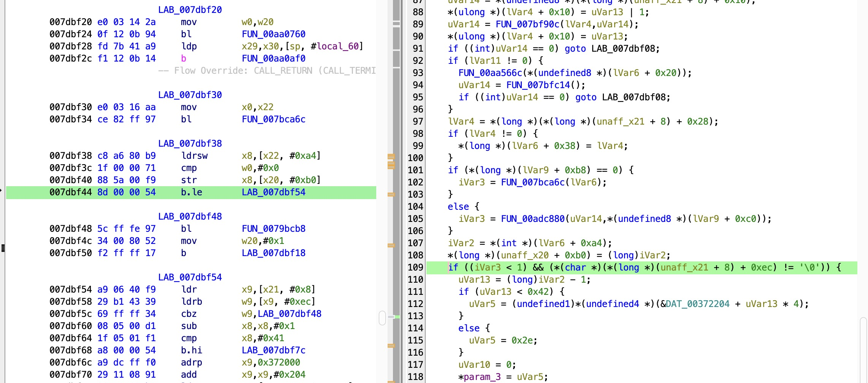
Task: Click str instruction bytes at 007dbf40
Action: pos(127,180)
